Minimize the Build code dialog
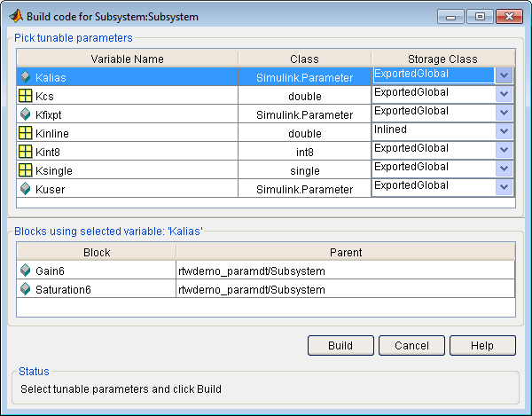This screenshot has width=532, height=416. click(x=450, y=16)
